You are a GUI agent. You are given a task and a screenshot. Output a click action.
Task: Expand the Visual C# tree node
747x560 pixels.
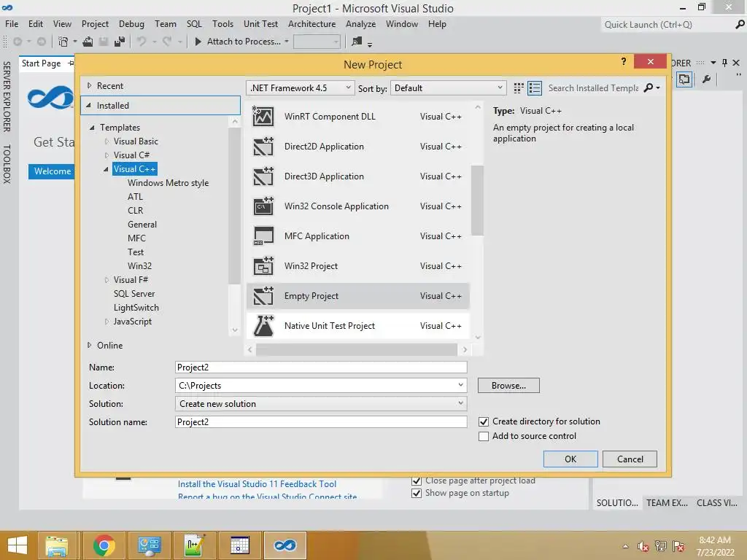coord(107,155)
